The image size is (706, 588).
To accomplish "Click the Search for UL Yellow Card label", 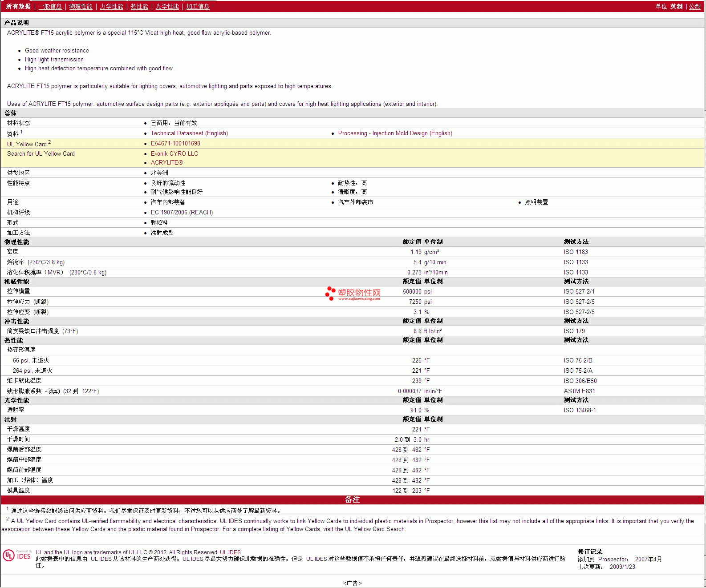I will (x=41, y=153).
